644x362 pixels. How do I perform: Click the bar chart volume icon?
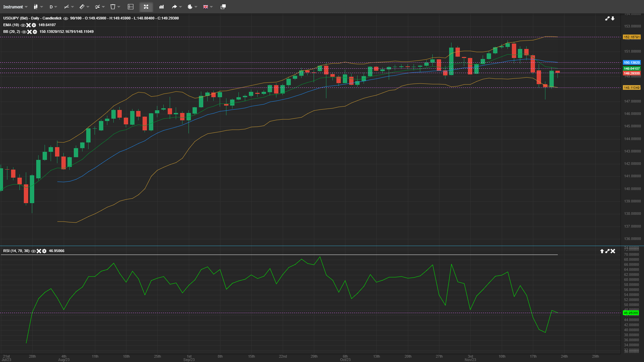[161, 7]
